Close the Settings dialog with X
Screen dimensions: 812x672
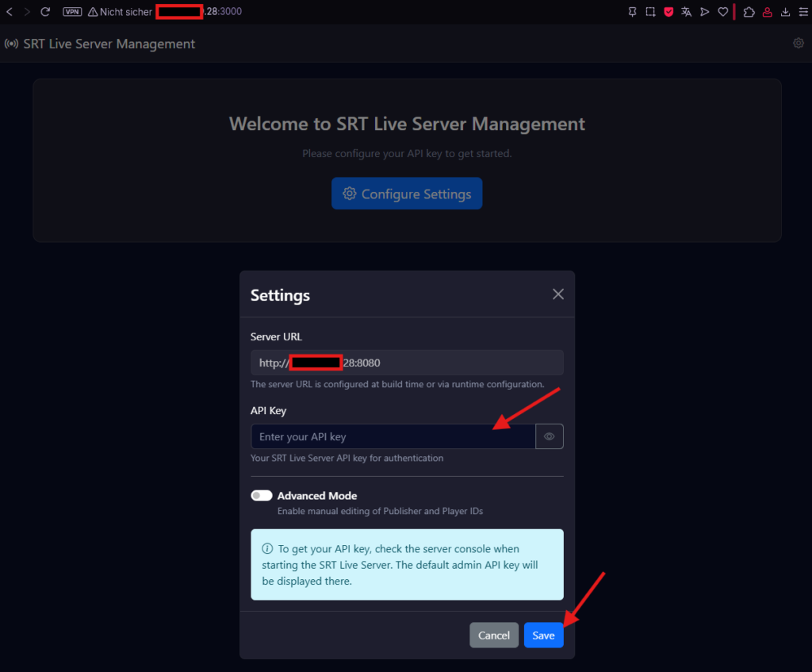point(558,294)
